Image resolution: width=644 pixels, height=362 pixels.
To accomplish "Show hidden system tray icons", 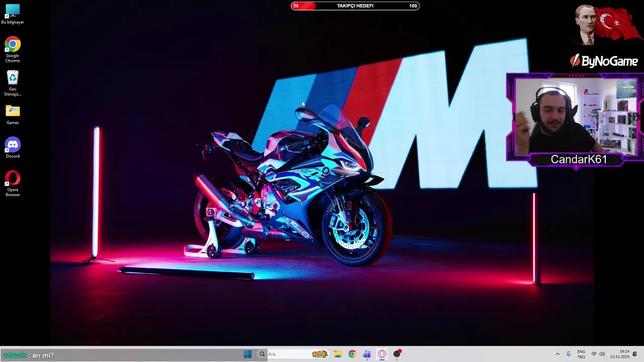I will [557, 354].
